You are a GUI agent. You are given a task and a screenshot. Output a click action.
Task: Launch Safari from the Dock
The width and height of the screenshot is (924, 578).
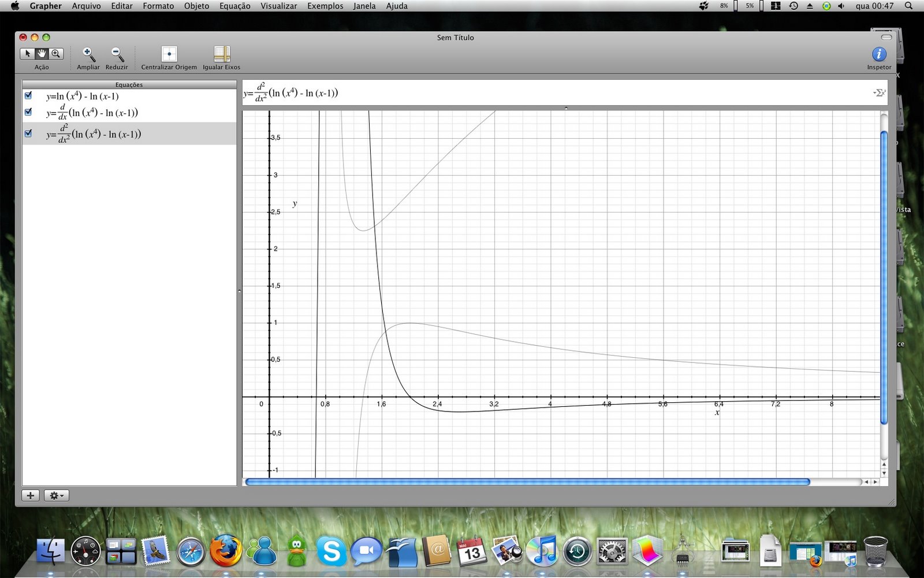point(191,552)
